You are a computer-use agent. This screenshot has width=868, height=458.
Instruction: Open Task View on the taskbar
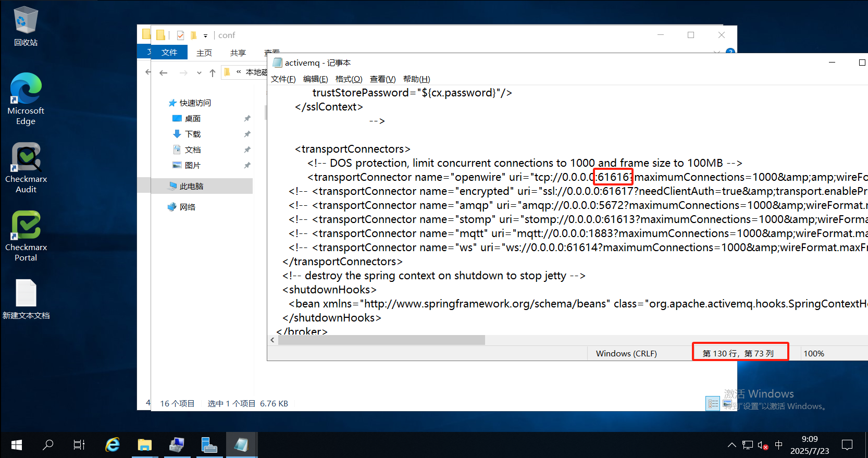(79, 445)
